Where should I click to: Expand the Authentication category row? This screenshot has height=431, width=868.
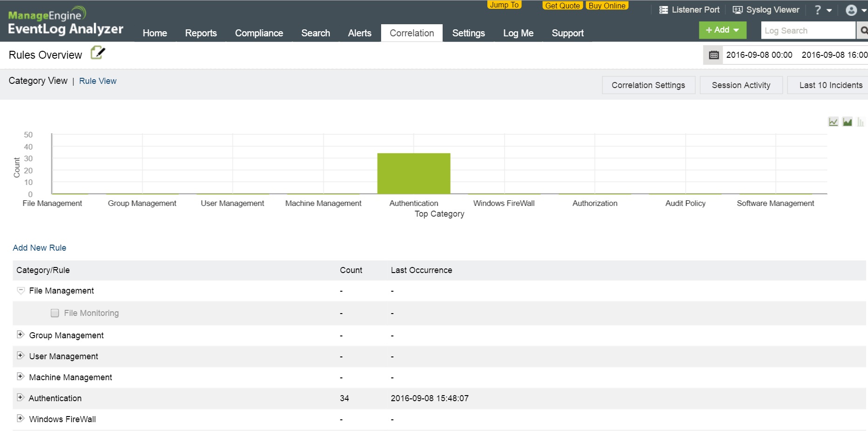click(x=21, y=397)
